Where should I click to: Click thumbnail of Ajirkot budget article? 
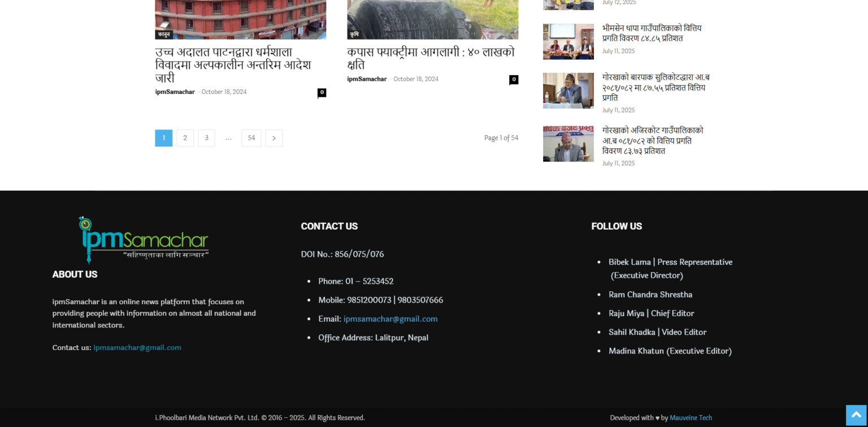pyautogui.click(x=568, y=144)
